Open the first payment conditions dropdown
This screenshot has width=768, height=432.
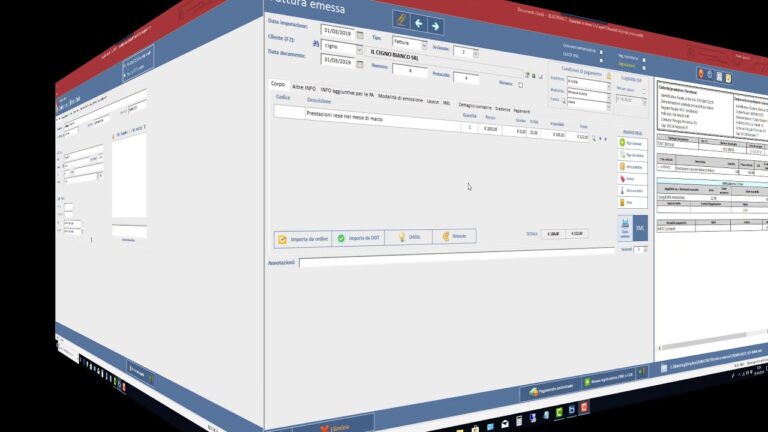(609, 86)
